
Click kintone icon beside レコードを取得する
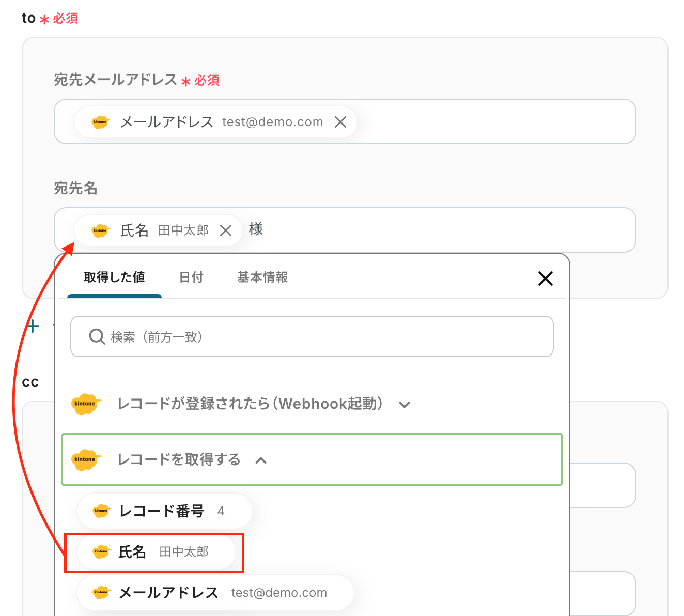pyautogui.click(x=86, y=459)
